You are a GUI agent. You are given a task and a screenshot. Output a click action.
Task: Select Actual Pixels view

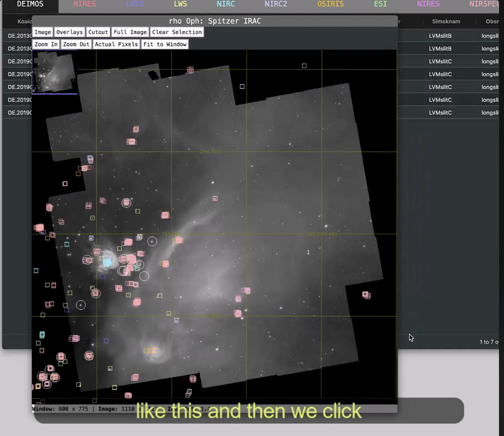[x=116, y=44]
